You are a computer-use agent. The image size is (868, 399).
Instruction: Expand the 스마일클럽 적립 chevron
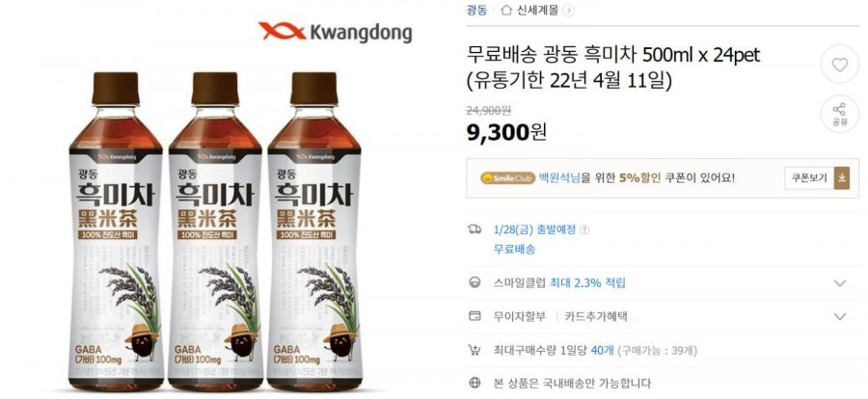pos(840,283)
